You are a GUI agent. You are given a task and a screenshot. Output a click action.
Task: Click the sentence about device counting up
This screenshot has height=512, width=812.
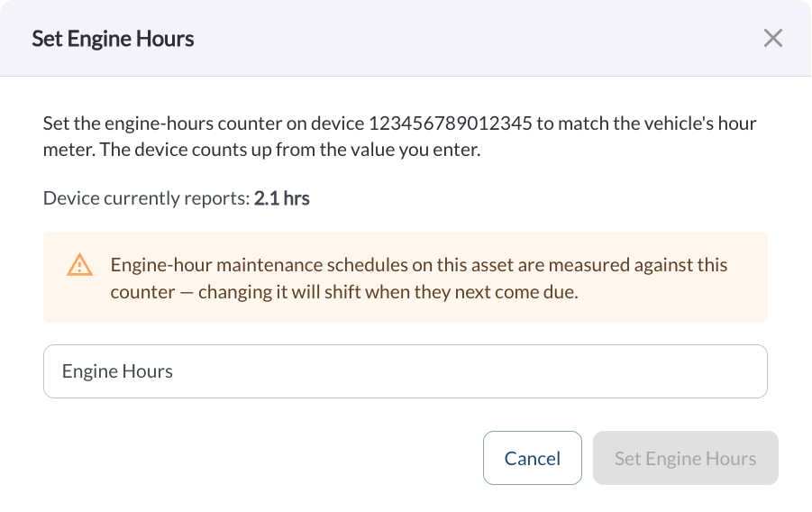click(x=290, y=150)
